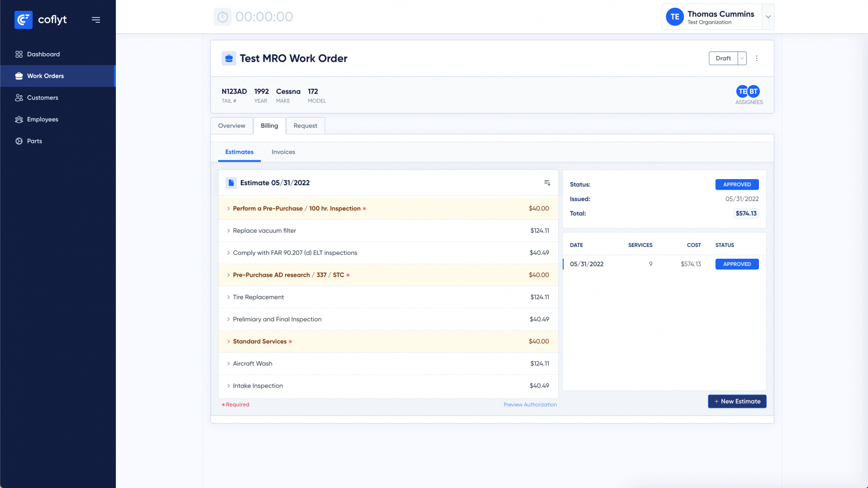Switch to the Invoices tab
Viewport: 868px width, 488px height.
283,152
